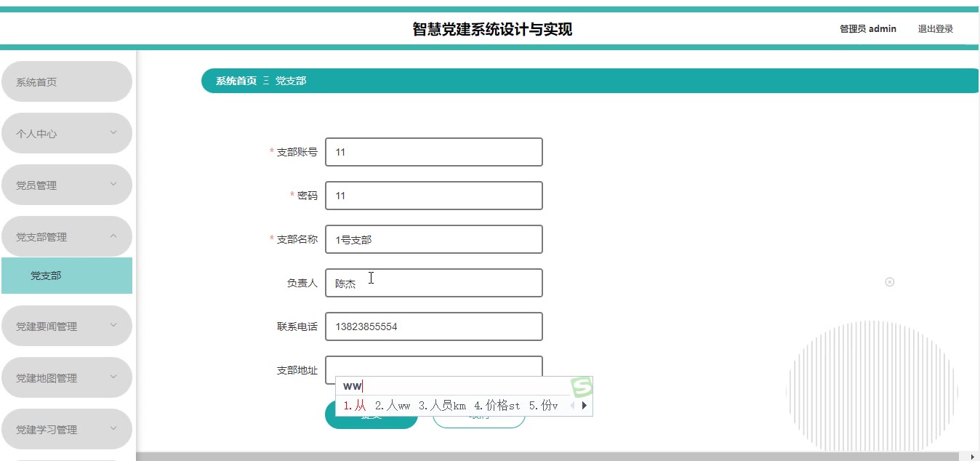Click 系统首页 in the breadcrumb bar
The width and height of the screenshot is (980, 461).
click(x=236, y=81)
